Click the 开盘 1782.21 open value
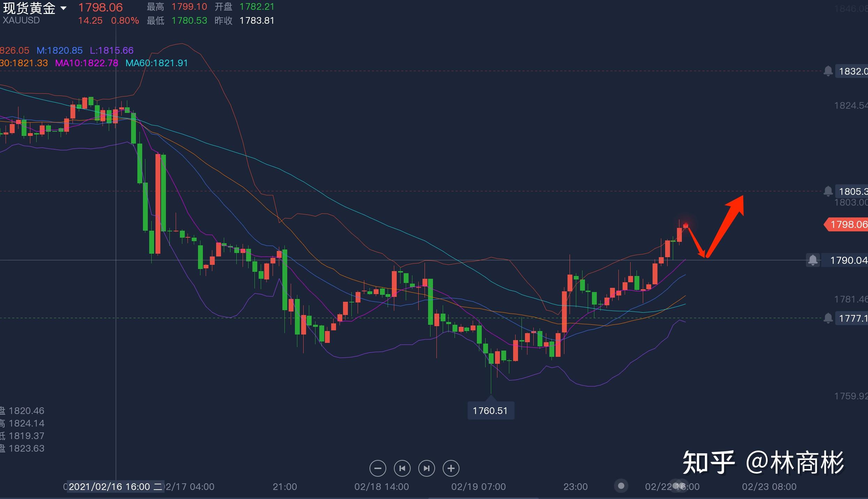Viewport: 868px width, 499px height. 257,7
